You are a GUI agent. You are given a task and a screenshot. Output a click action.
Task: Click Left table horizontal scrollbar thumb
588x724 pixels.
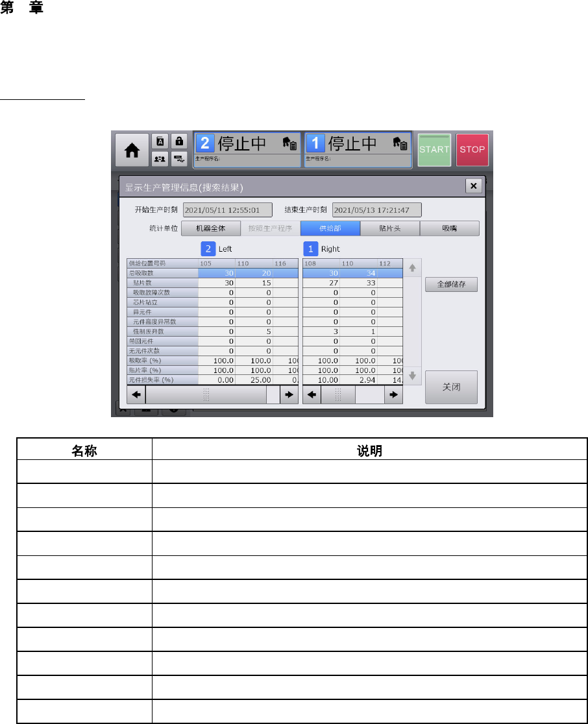[206, 395]
